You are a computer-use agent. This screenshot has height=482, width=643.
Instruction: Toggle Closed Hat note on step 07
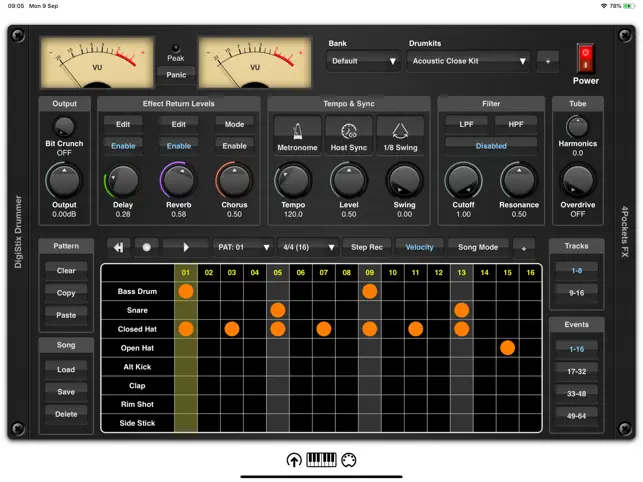point(324,329)
